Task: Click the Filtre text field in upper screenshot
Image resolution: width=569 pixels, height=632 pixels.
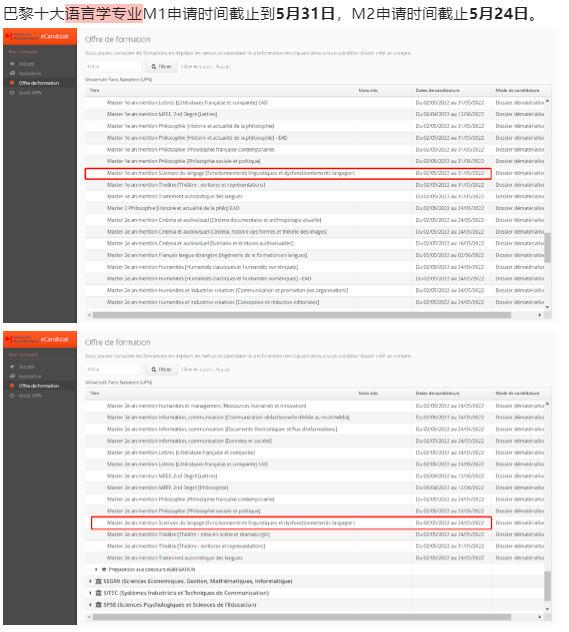Action: pos(113,67)
